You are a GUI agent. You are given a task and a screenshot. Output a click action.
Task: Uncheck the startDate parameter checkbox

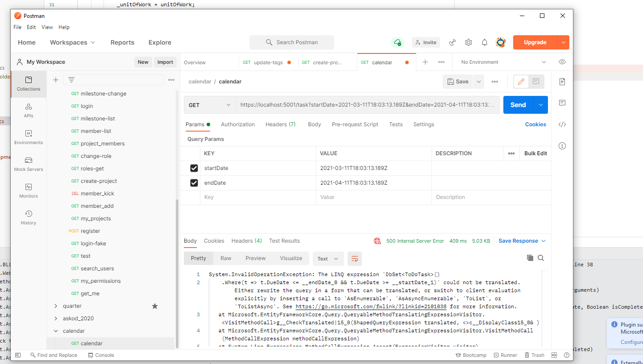(194, 168)
